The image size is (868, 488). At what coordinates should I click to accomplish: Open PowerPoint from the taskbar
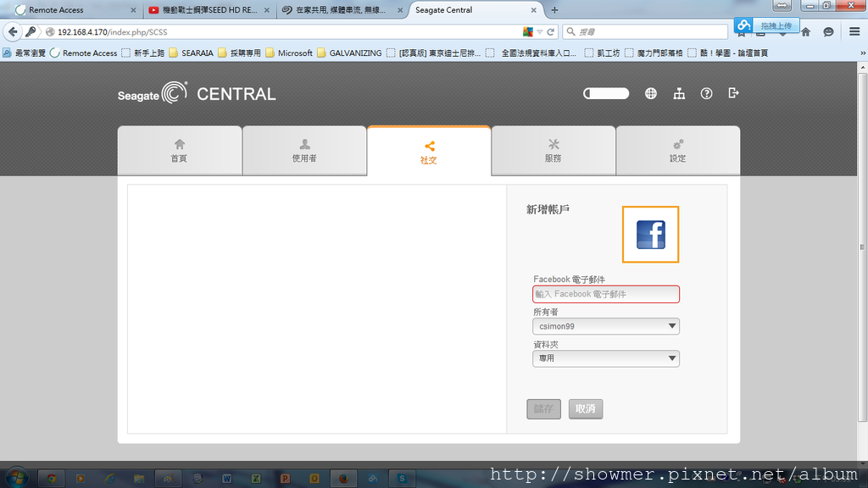pyautogui.click(x=285, y=478)
